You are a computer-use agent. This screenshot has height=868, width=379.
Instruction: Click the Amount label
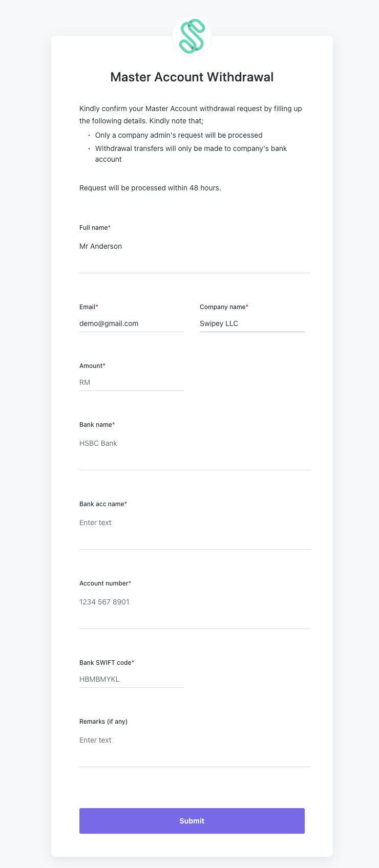[92, 365]
